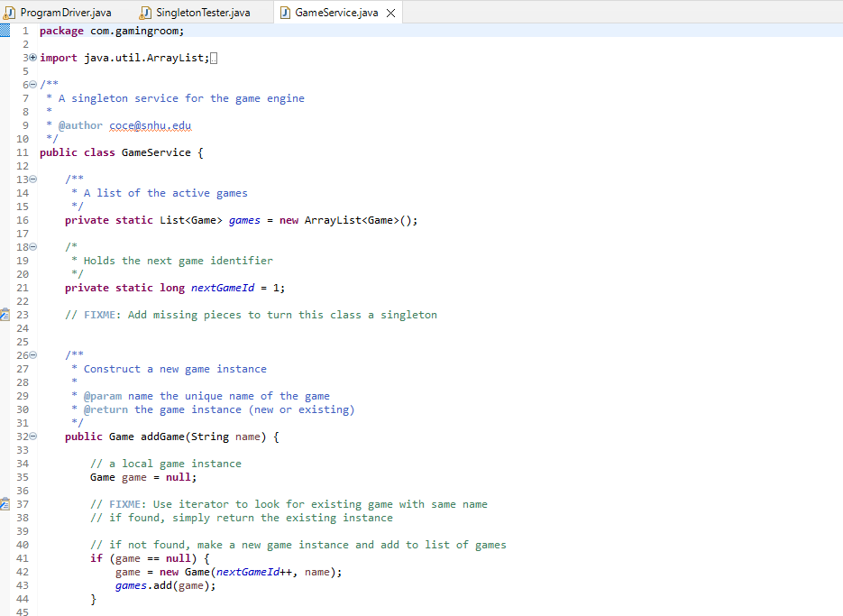Click the FIXME task marker beside line 23

click(5, 314)
